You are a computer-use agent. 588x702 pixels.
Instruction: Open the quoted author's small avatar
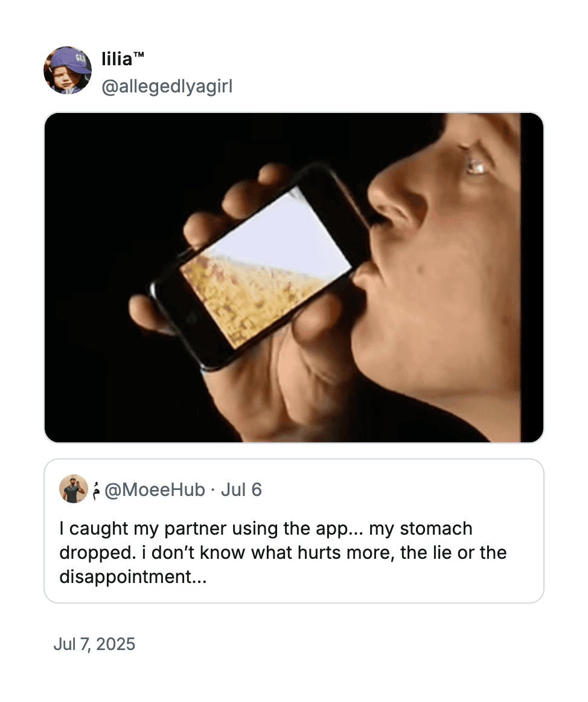[x=74, y=489]
